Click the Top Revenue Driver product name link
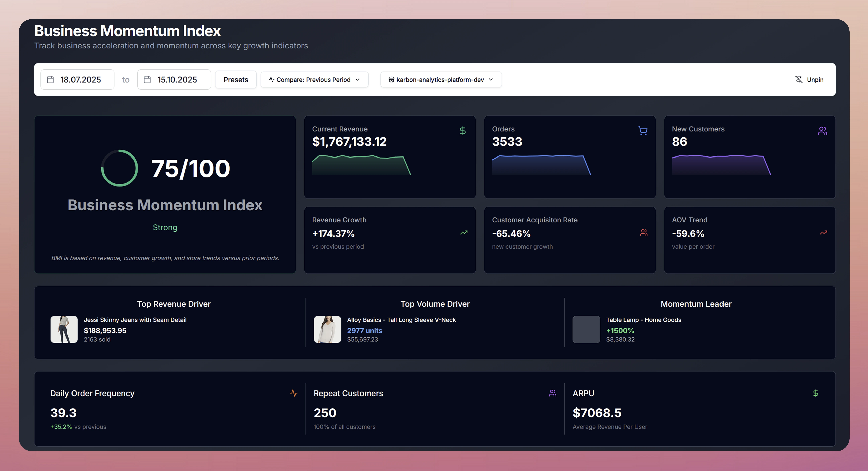The width and height of the screenshot is (868, 471). (x=135, y=320)
